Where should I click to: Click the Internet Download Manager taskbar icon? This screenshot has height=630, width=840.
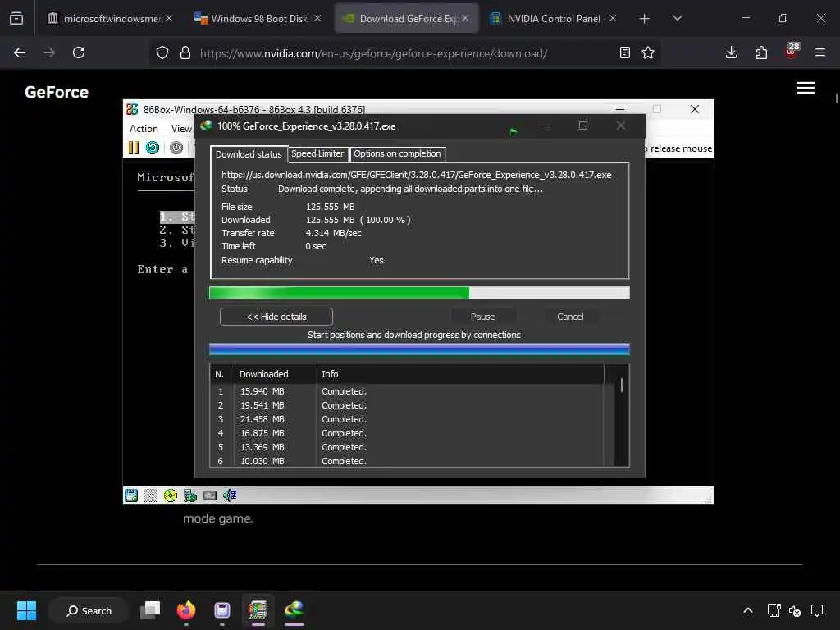(x=294, y=610)
